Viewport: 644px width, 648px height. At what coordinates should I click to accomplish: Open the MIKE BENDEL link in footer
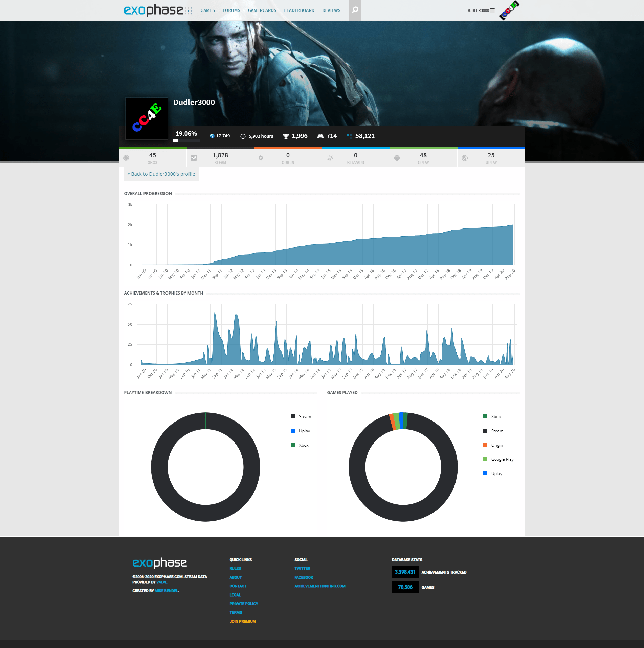[x=166, y=591]
